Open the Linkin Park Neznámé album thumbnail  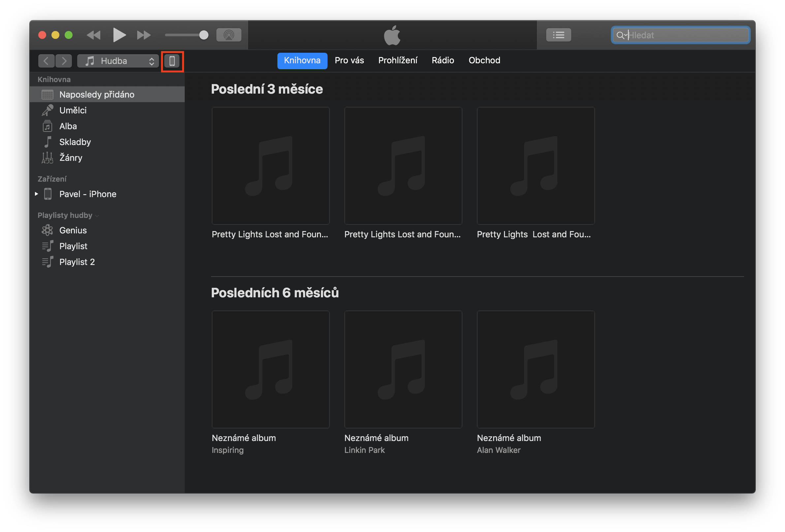[403, 369]
